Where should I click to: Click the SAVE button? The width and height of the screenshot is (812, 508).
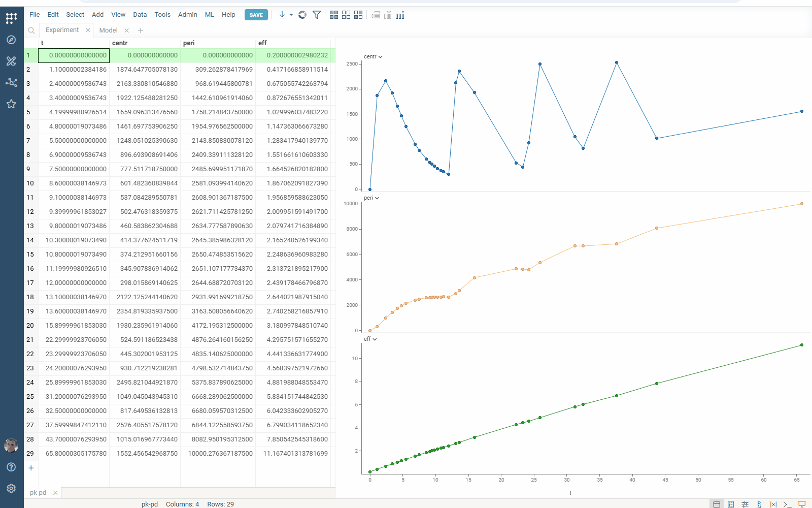(x=256, y=15)
